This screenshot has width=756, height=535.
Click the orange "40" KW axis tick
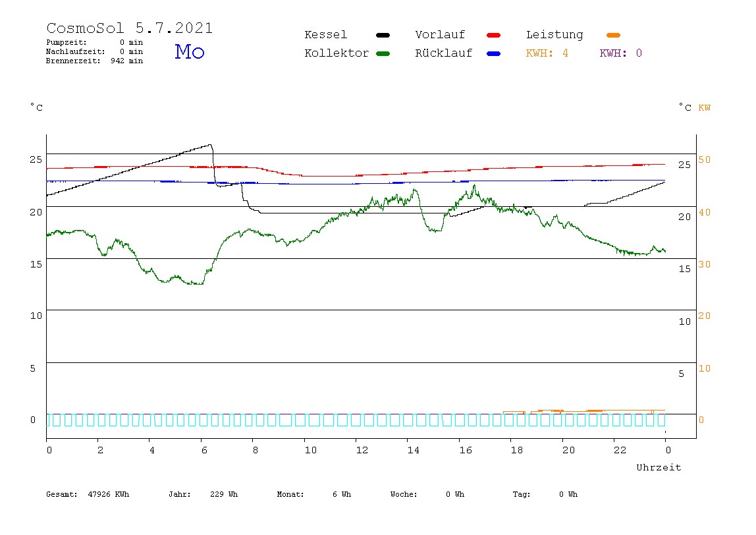(x=705, y=212)
